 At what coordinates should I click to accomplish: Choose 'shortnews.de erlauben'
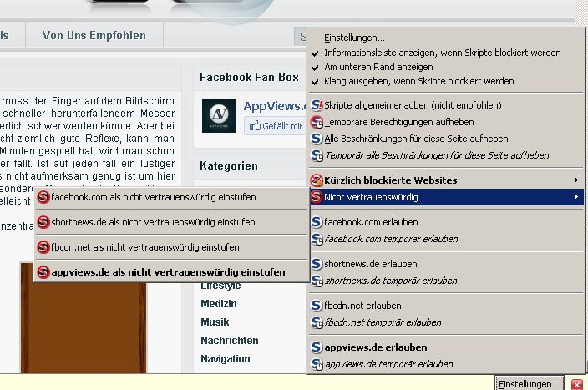[446, 264]
